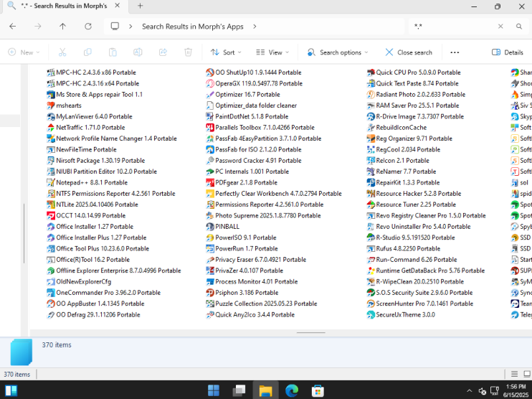Screen dimensions: 532x399
Task: Select Revo Uninstaller Pro 5.4.0 Portable
Action: [419, 227]
